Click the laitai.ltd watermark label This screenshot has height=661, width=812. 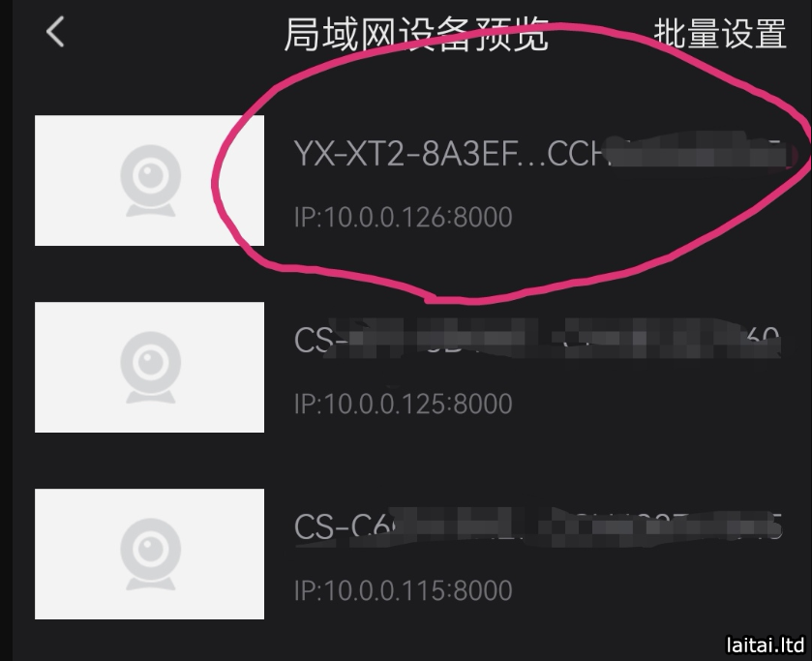click(x=766, y=646)
